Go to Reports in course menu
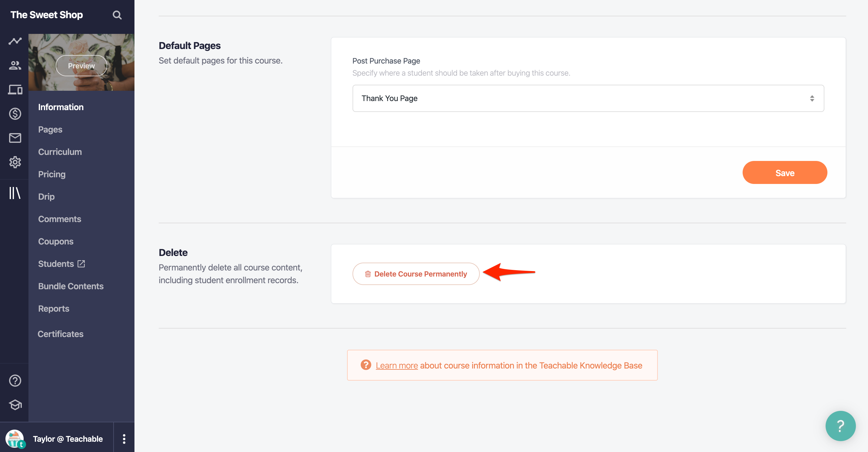 pos(54,309)
